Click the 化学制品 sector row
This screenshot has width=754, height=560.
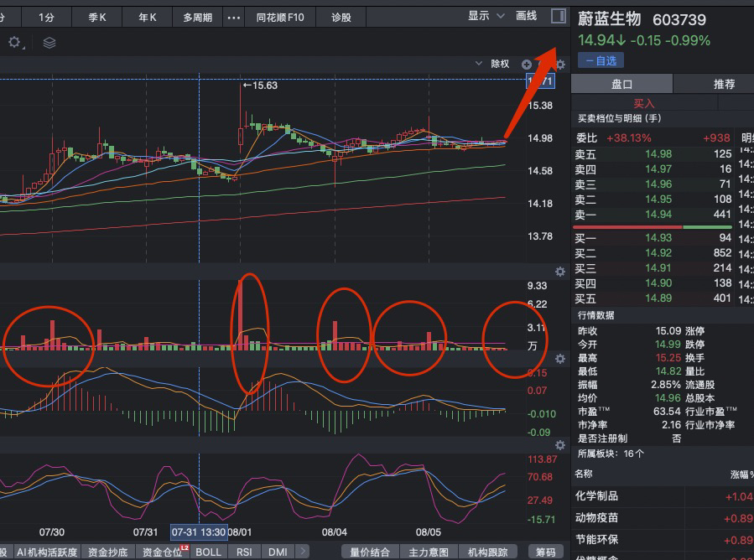663,496
